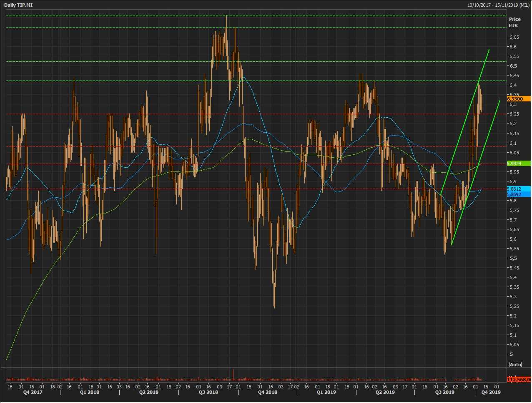The height and width of the screenshot is (403, 532).
Task: Click the light blue 5,8612 value tag
Action: [x=518, y=189]
